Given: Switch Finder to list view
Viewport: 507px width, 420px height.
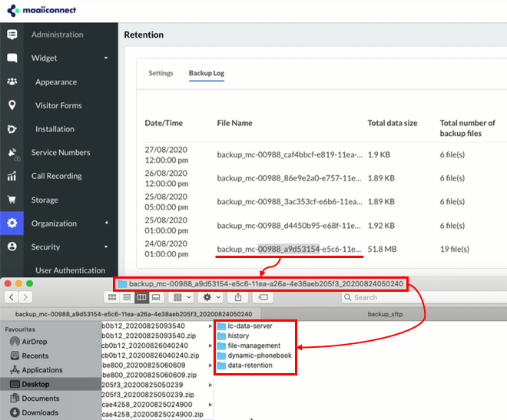Looking at the screenshot, I should [x=127, y=297].
